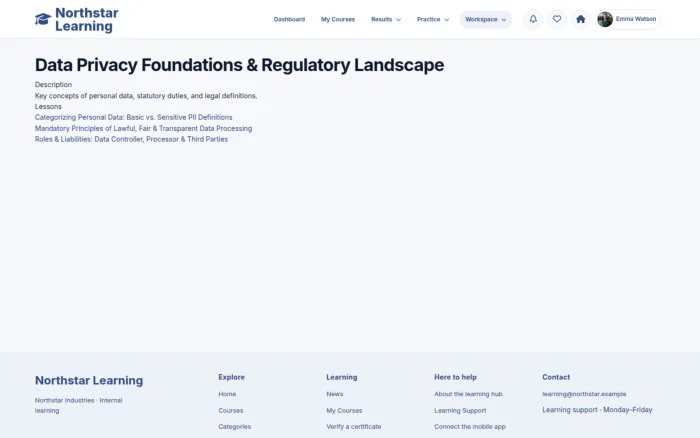Click 'Northstar Industries · Internal learning' text
Image resolution: width=700 pixels, height=438 pixels.
pos(79,405)
